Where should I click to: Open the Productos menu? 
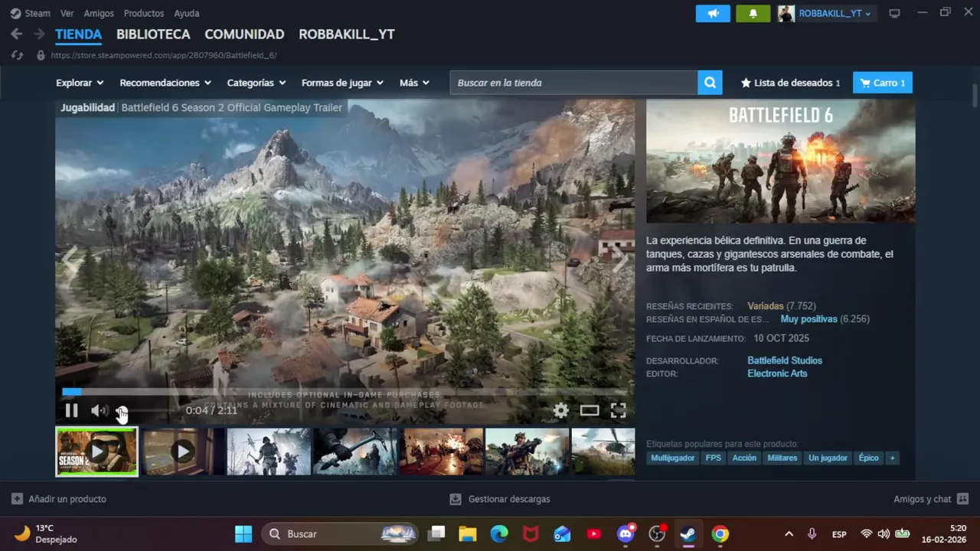[x=144, y=13]
